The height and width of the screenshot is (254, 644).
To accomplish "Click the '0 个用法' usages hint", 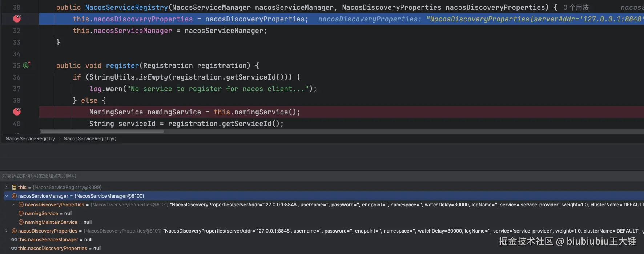I will 576,8.
